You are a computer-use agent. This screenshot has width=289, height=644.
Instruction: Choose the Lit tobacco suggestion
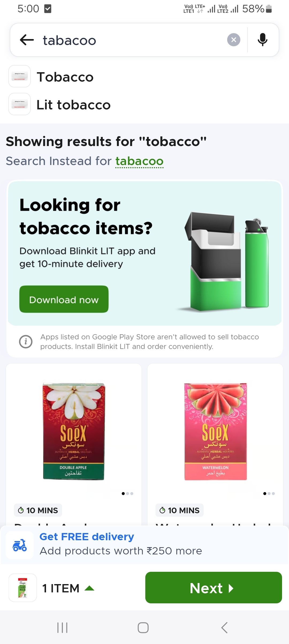(73, 105)
